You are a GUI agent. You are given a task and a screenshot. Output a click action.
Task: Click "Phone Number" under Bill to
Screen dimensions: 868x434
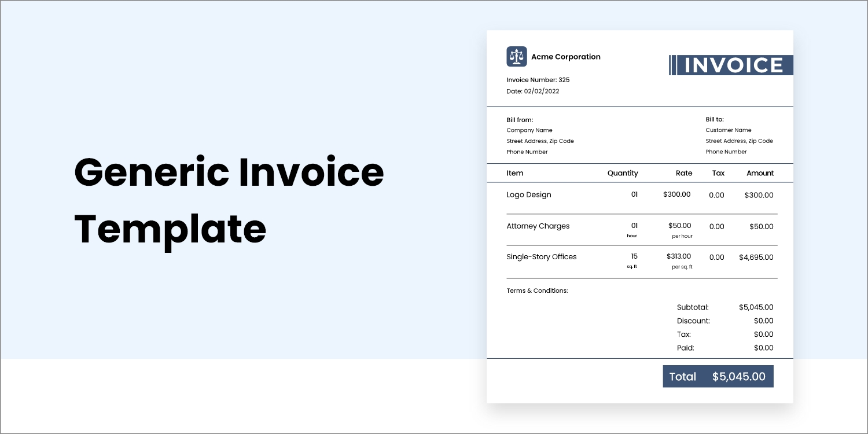(x=726, y=152)
